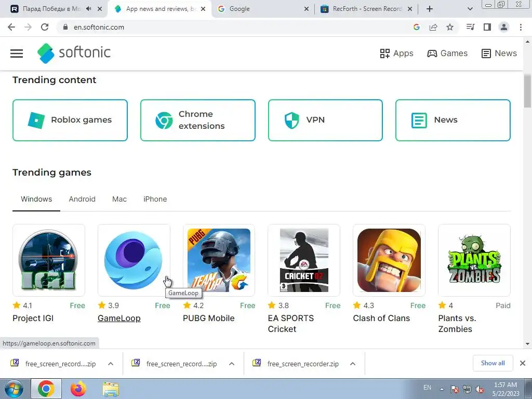Open the Plants vs. Zombies title link
This screenshot has height=399, width=532.
(x=457, y=324)
